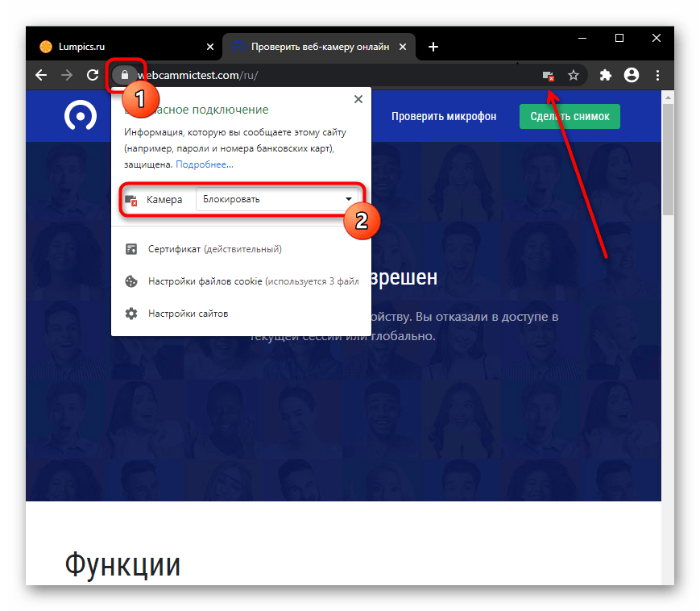Click the webcam test site logo
This screenshot has width=700, height=611.
point(80,116)
